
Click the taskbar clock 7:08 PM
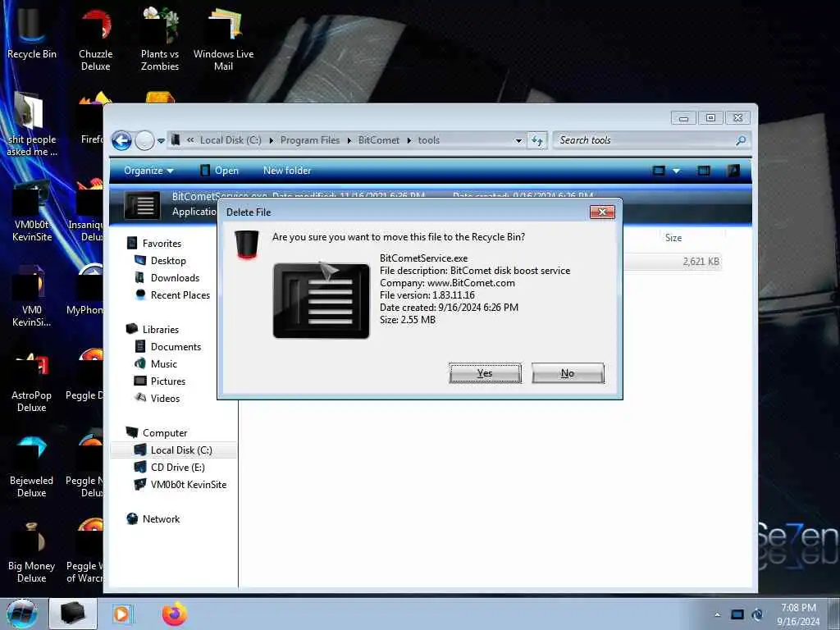click(798, 608)
